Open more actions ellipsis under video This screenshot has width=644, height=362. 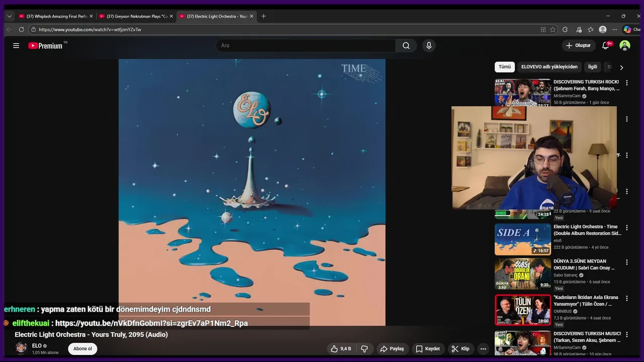(483, 348)
